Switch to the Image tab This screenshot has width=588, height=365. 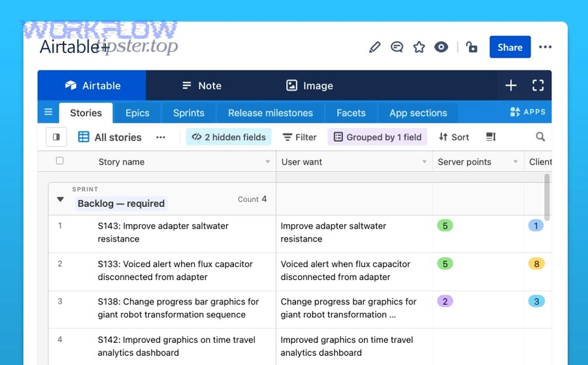click(x=310, y=86)
